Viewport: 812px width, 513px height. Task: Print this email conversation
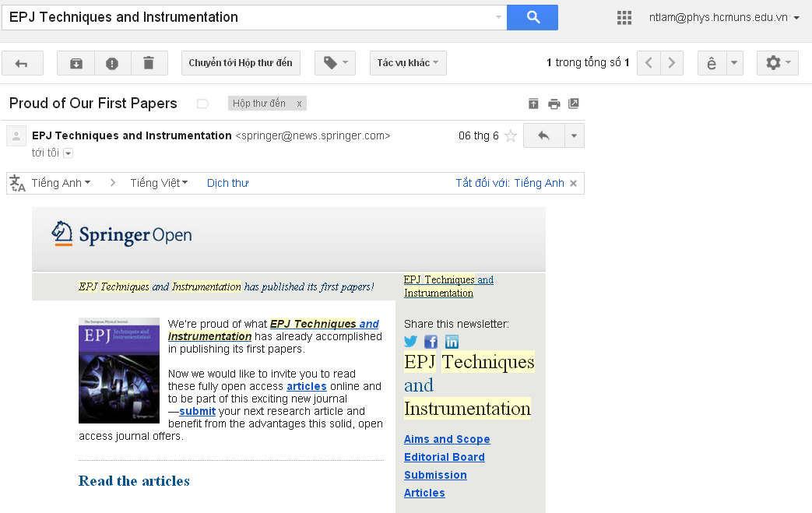(x=554, y=104)
